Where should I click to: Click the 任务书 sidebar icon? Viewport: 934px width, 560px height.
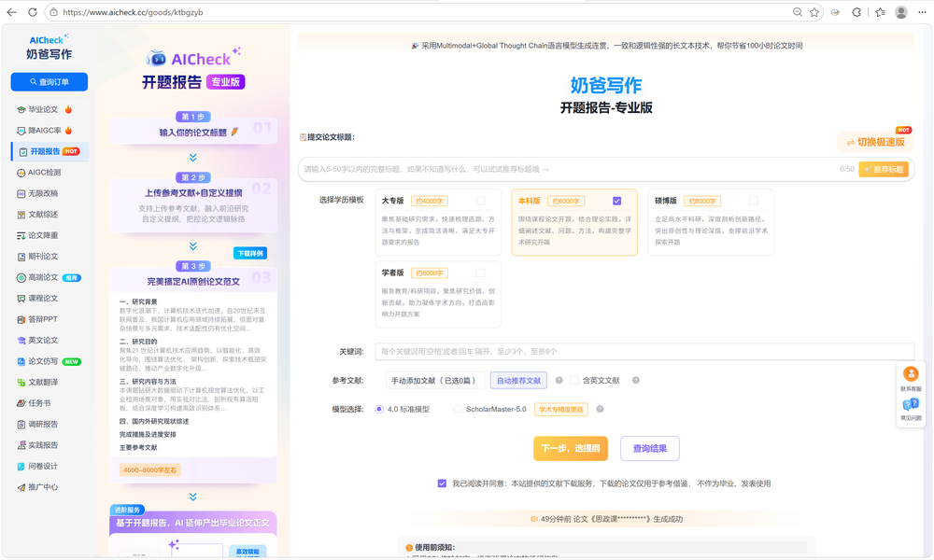pos(21,403)
